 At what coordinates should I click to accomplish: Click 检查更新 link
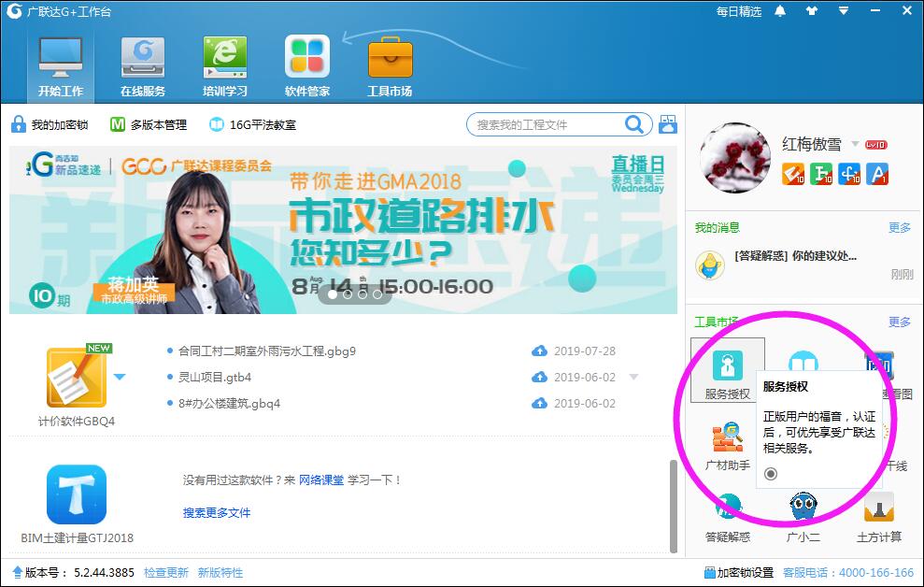166,573
